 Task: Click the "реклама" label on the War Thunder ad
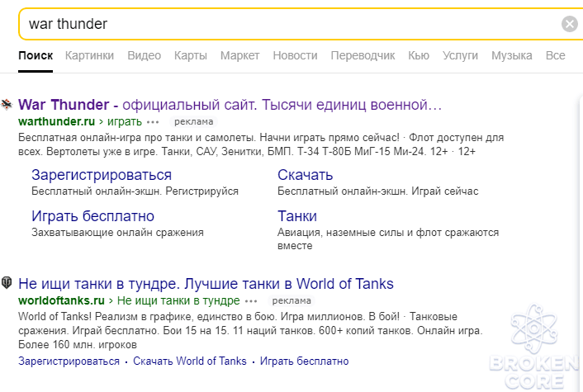(194, 121)
